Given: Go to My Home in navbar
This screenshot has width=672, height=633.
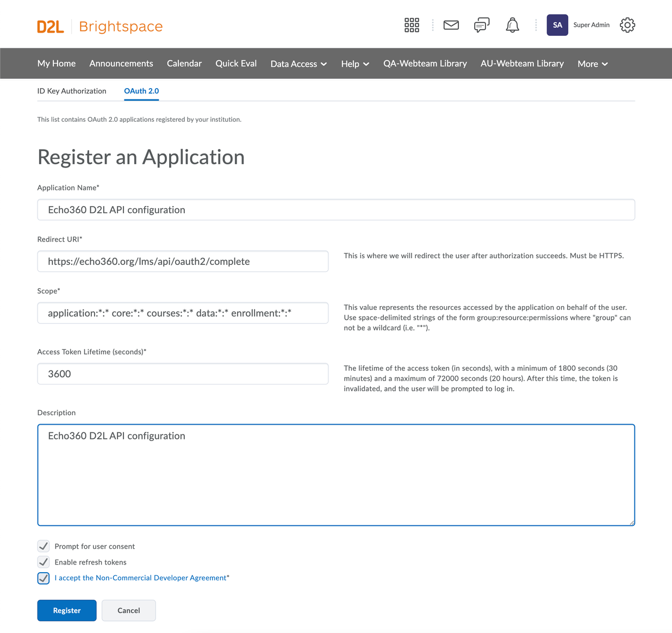Looking at the screenshot, I should tap(57, 63).
